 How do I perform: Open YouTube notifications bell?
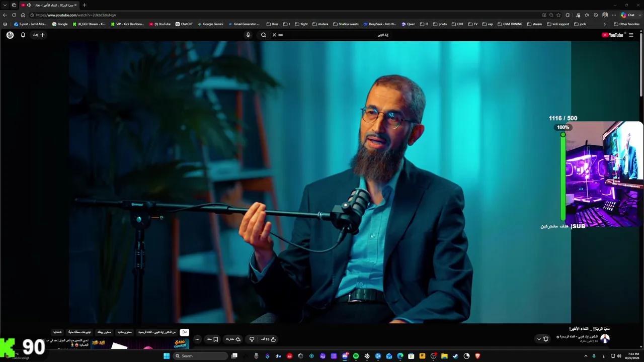pos(23,35)
